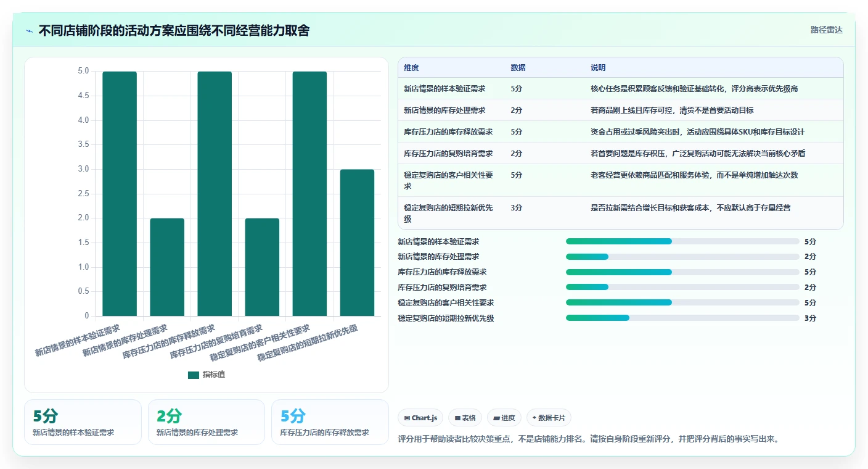
Task: Click the 进度 tag button
Action: point(504,418)
